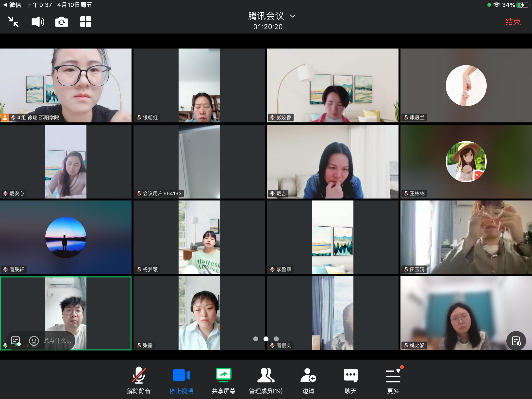Image resolution: width=532 pixels, height=399 pixels.
Task: Toggle the speaker output icon
Action: coord(38,22)
